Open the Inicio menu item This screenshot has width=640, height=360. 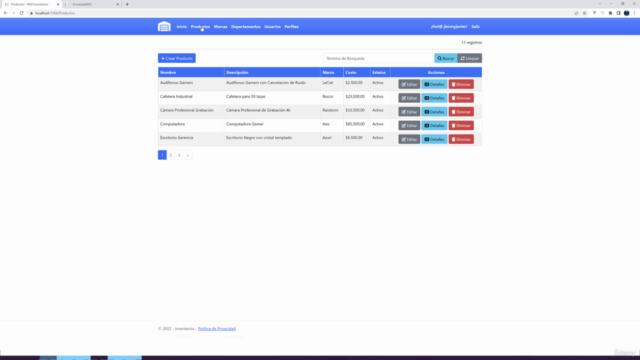182,27
